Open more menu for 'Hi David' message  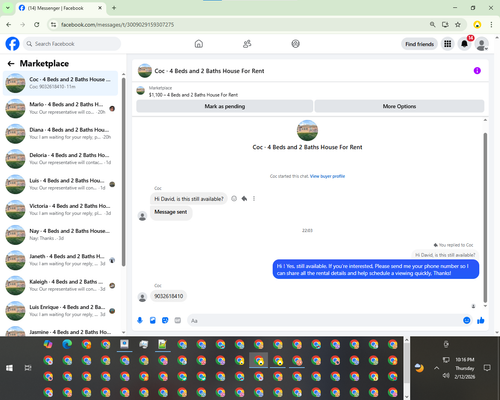click(x=254, y=199)
